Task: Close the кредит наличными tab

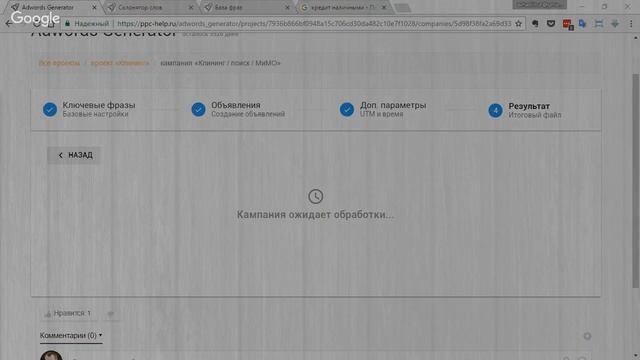Action: [383, 7]
